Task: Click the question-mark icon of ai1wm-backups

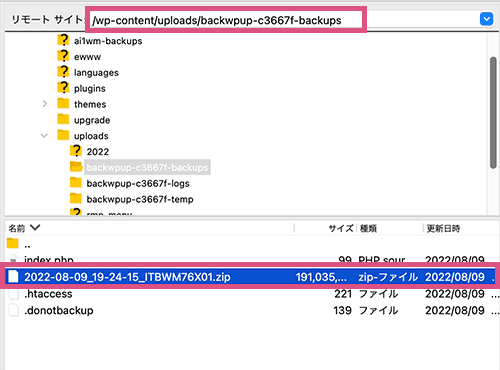Action: point(63,40)
